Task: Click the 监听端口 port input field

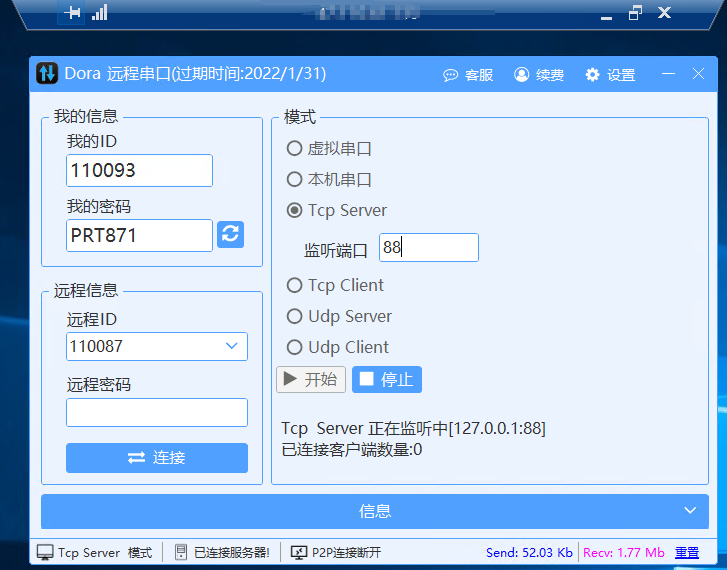Action: (429, 248)
